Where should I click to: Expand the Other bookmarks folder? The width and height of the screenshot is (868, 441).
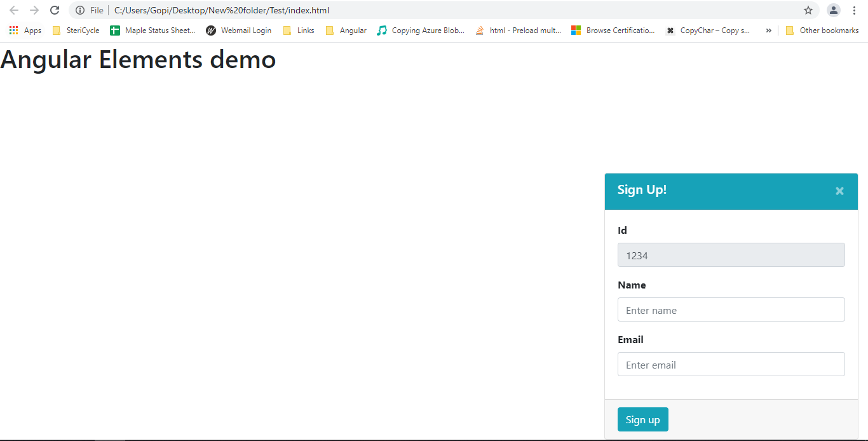point(822,30)
